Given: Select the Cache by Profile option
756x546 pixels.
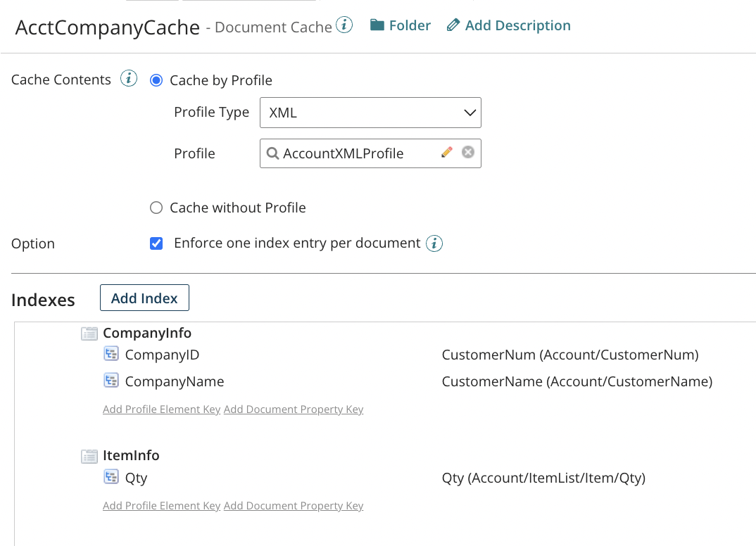Looking at the screenshot, I should (x=156, y=80).
